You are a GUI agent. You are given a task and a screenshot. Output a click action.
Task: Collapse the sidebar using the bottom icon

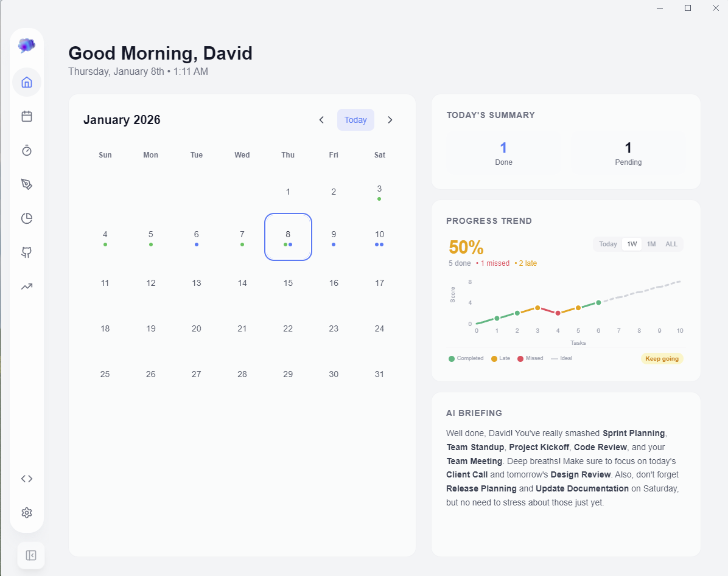30,555
